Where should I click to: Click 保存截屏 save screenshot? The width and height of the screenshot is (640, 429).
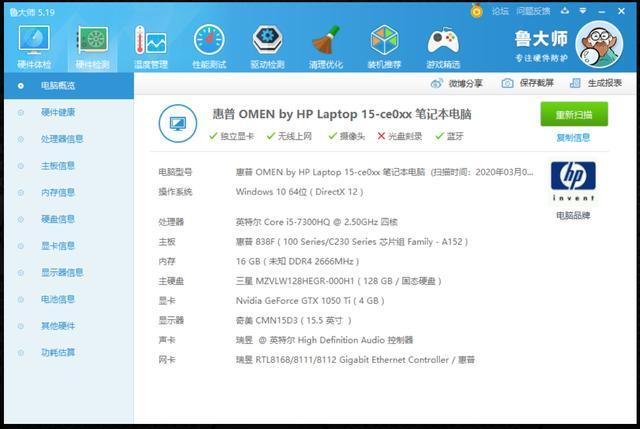tap(527, 83)
